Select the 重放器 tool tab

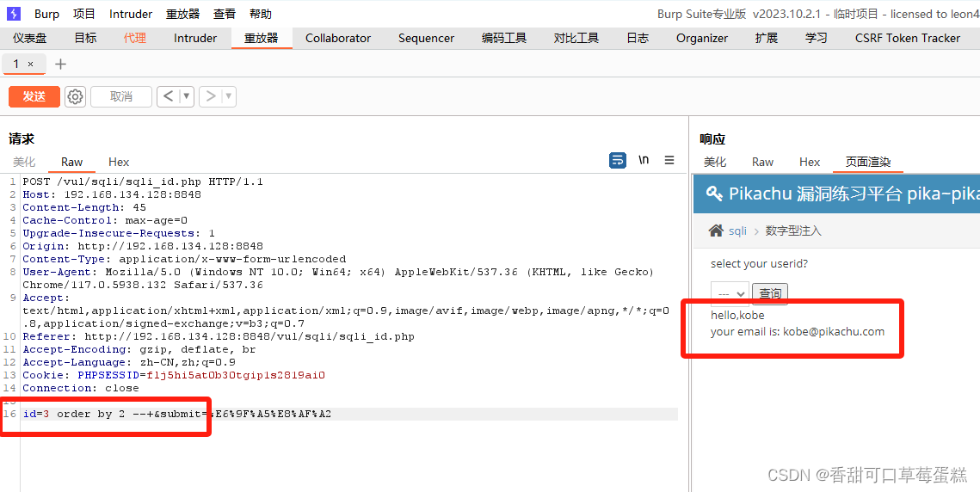262,38
